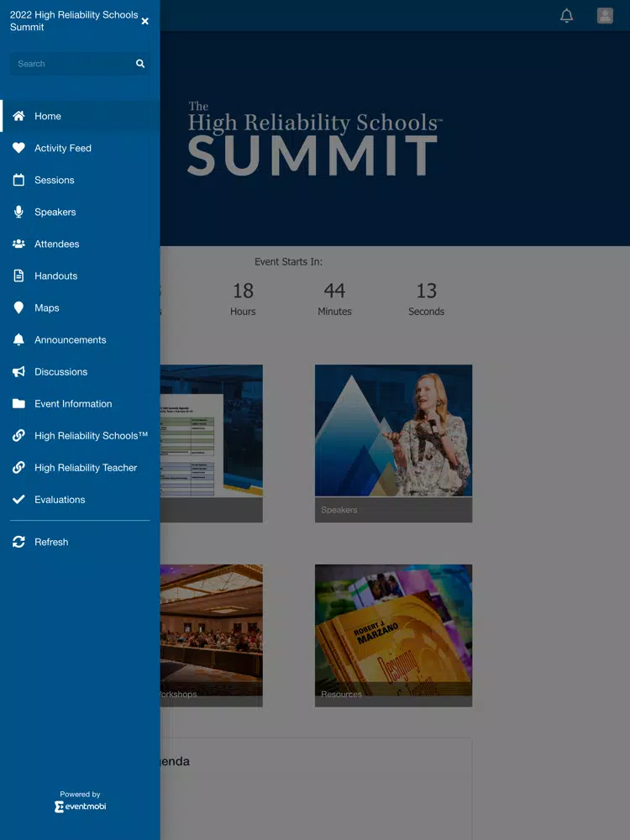Open the Workshops tile with ballroom photo

tap(212, 635)
